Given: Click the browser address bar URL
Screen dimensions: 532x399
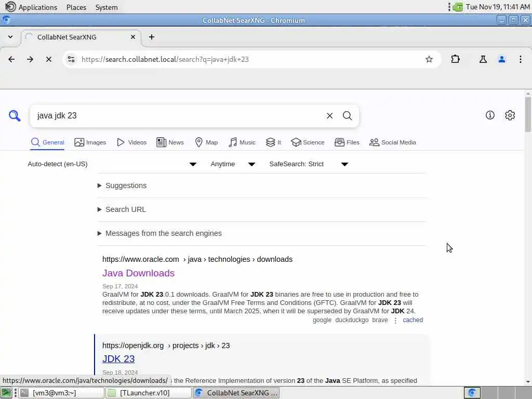Looking at the screenshot, I should point(165,59).
